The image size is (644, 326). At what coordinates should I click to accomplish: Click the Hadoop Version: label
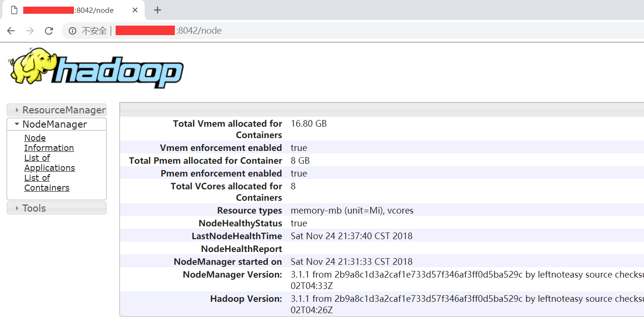pyautogui.click(x=246, y=298)
